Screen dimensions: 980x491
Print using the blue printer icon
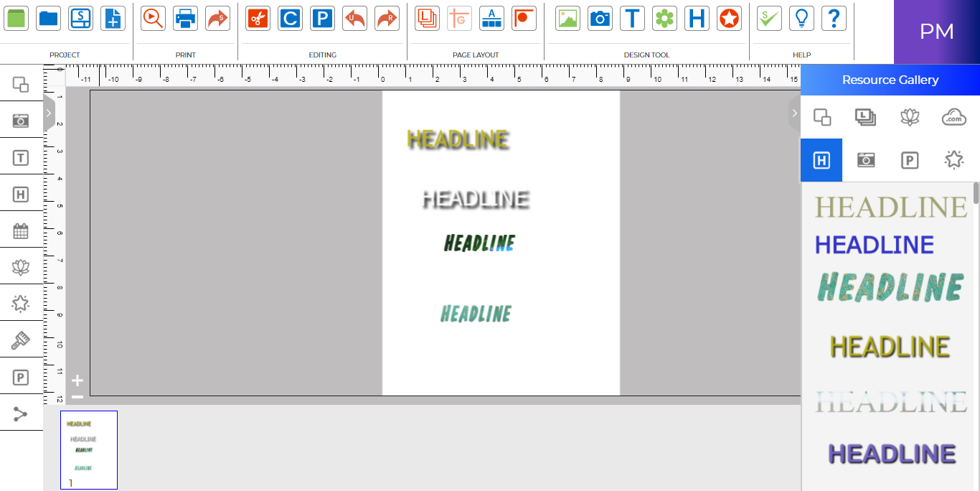[x=185, y=19]
